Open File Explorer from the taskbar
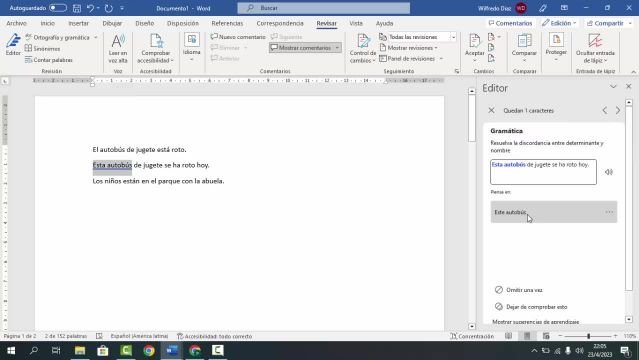The image size is (639, 360). click(x=80, y=350)
